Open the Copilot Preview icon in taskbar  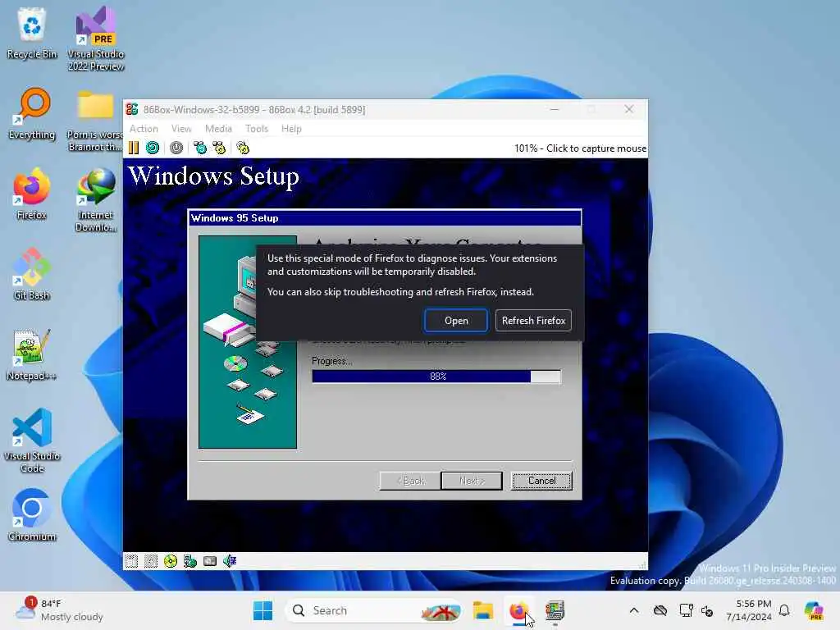[x=814, y=610]
